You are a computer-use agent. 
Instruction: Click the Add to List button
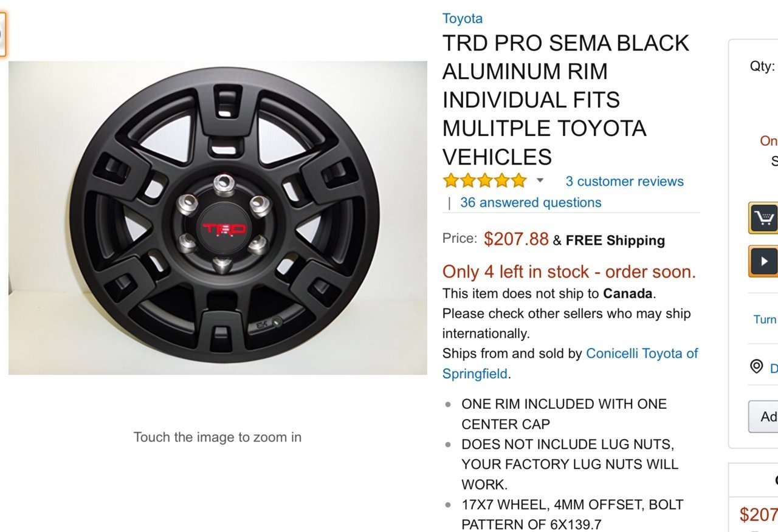763,417
